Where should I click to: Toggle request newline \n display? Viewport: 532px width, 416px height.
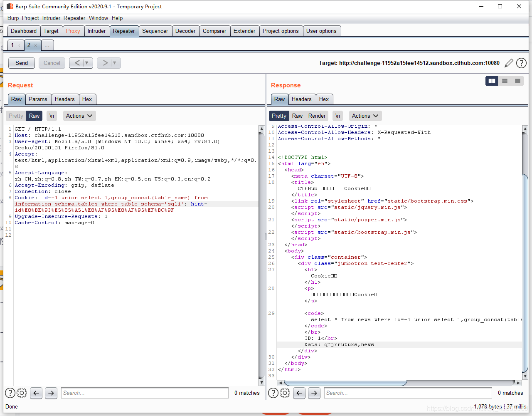[52, 116]
